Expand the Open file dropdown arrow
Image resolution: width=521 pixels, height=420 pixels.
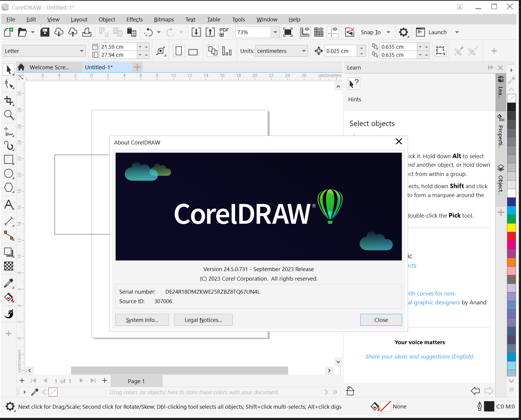[x=33, y=32]
